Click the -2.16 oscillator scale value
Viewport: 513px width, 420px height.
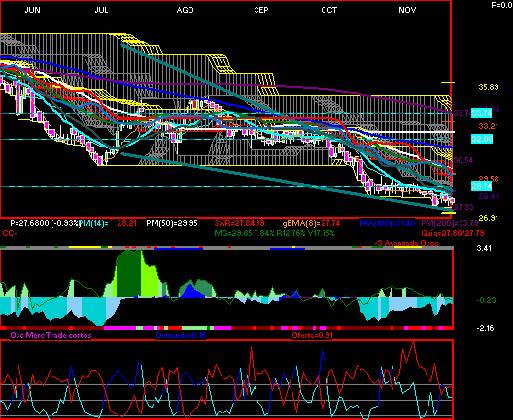[x=486, y=328]
